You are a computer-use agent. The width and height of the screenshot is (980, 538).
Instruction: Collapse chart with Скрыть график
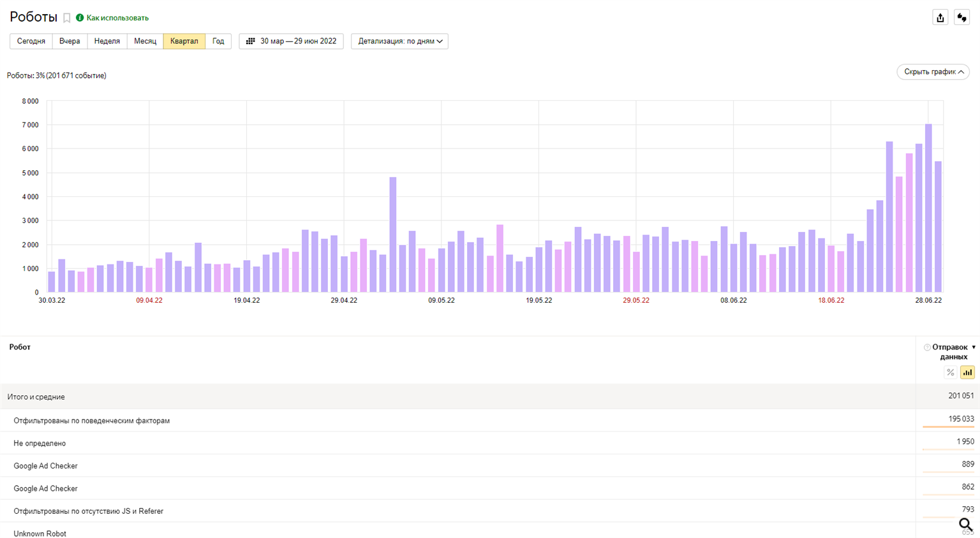tap(933, 72)
